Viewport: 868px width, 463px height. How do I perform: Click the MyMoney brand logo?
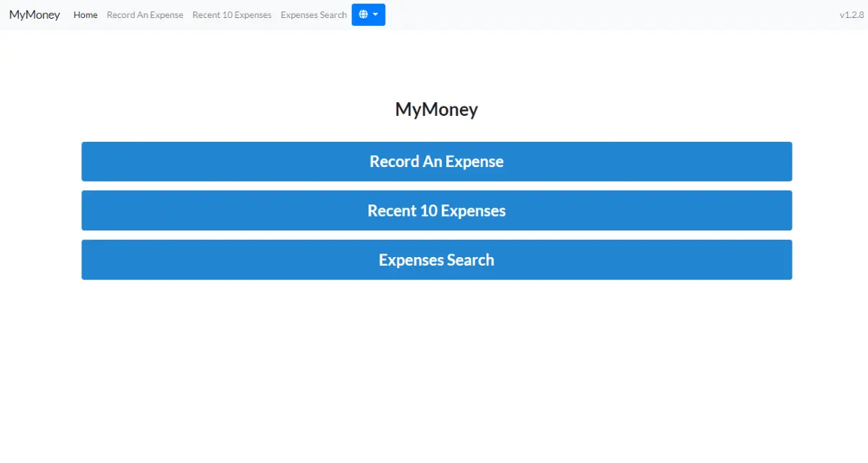click(x=35, y=14)
